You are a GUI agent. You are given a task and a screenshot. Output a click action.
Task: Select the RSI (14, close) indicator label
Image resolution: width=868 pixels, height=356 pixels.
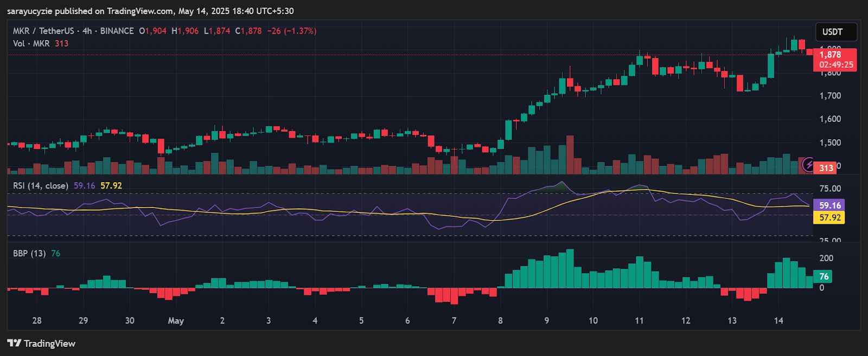[x=41, y=185]
